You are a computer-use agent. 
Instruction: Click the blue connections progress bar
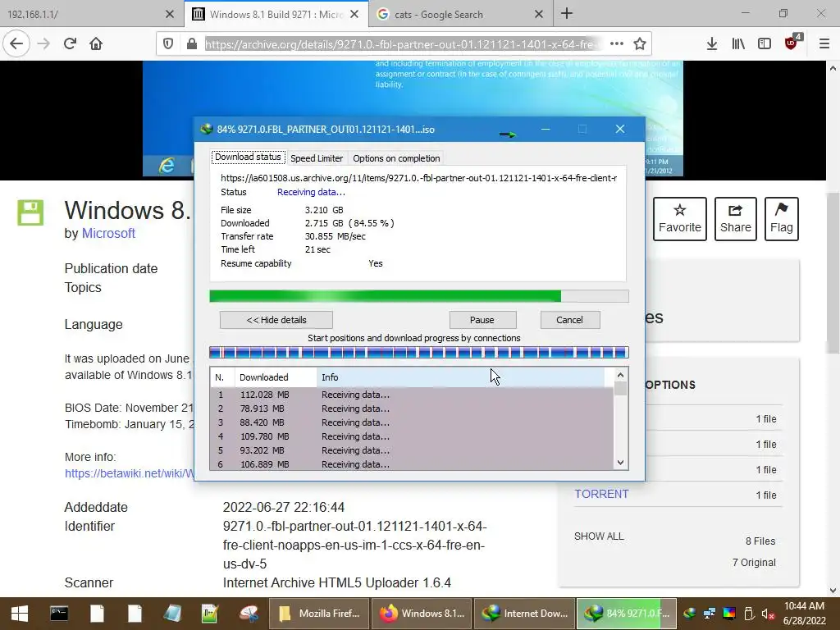click(x=419, y=353)
